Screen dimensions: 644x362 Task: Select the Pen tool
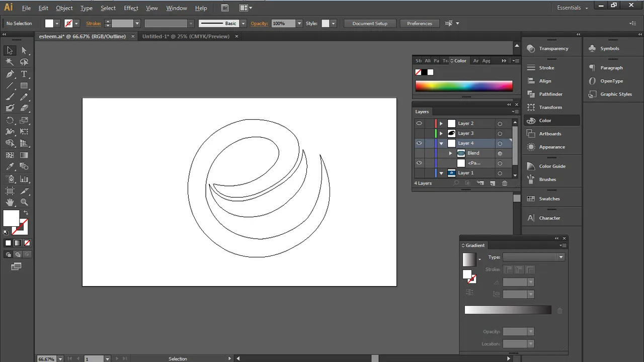pyautogui.click(x=10, y=74)
